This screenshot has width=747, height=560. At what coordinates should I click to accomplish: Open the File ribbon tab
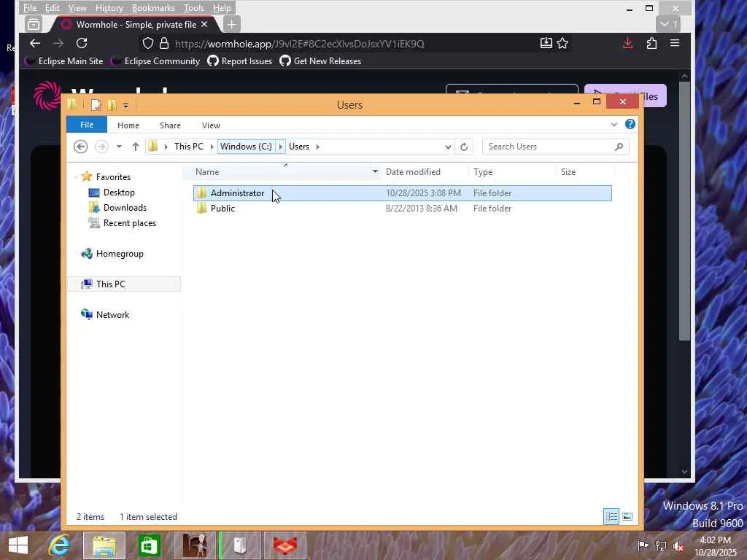tap(87, 125)
